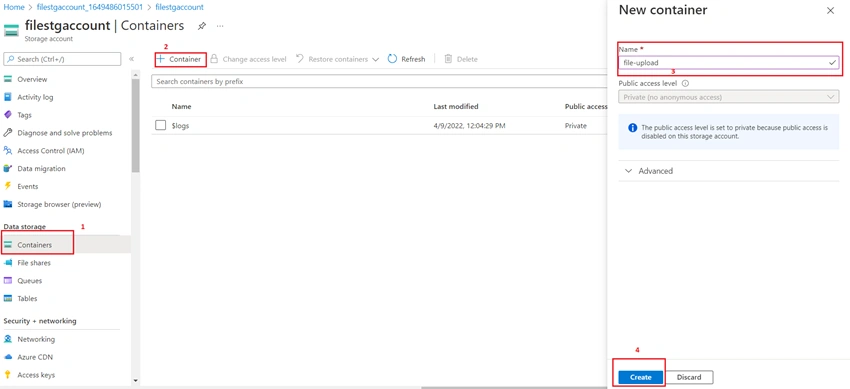This screenshot has width=850, height=389.
Task: Click the Discard button
Action: tap(689, 377)
